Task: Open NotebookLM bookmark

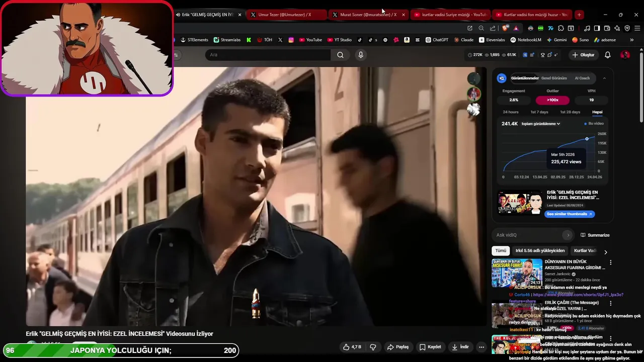Action: click(526, 40)
